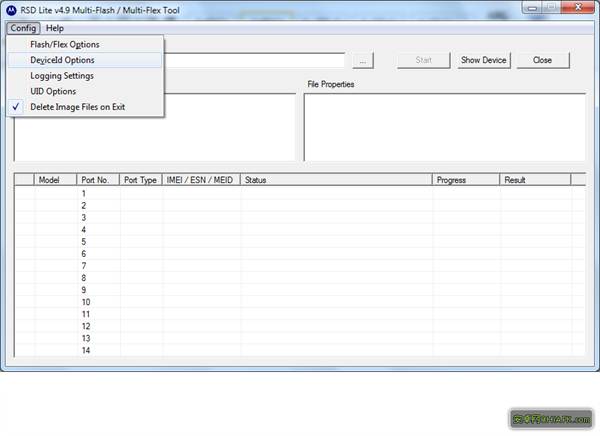Select port number 14 row
This screenshot has height=436, width=600.
point(300,351)
